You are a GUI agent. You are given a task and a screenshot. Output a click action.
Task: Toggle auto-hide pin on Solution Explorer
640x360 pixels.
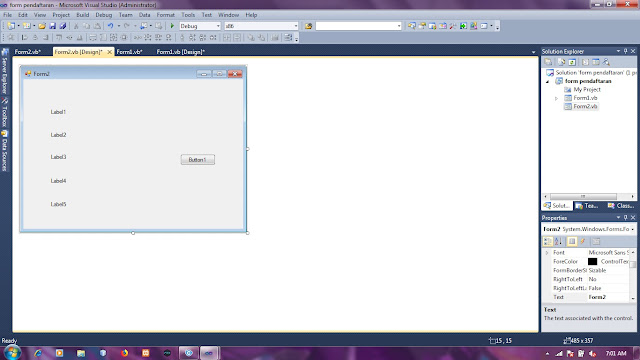tap(625, 51)
